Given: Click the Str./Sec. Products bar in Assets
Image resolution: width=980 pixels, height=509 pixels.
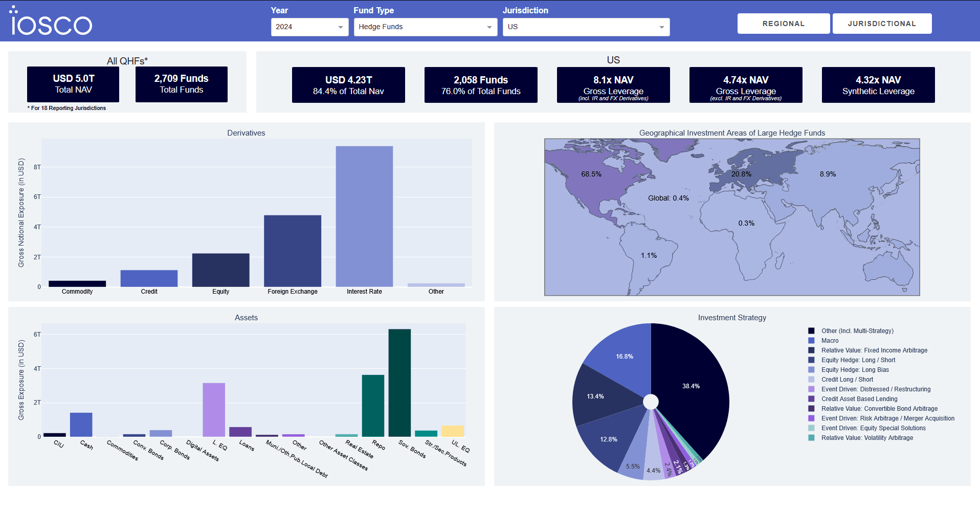Looking at the screenshot, I should pyautogui.click(x=426, y=434).
